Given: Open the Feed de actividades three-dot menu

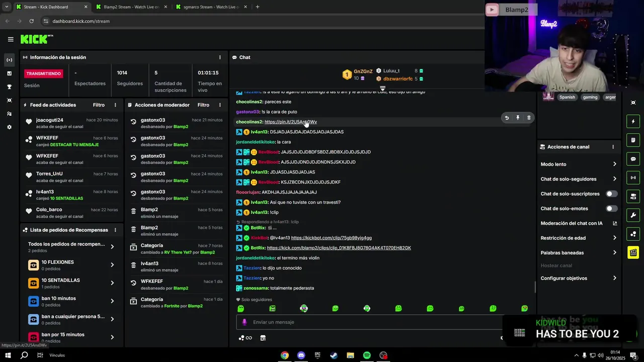Looking at the screenshot, I should tap(115, 105).
